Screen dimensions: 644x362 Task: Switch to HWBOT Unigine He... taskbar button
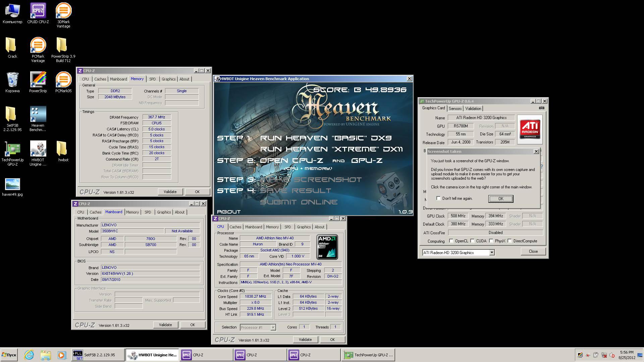[153, 355]
